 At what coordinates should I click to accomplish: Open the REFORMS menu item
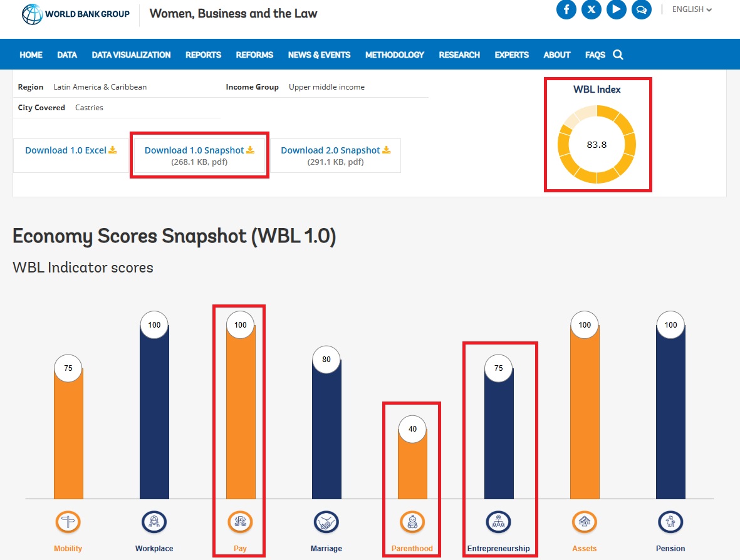(255, 54)
